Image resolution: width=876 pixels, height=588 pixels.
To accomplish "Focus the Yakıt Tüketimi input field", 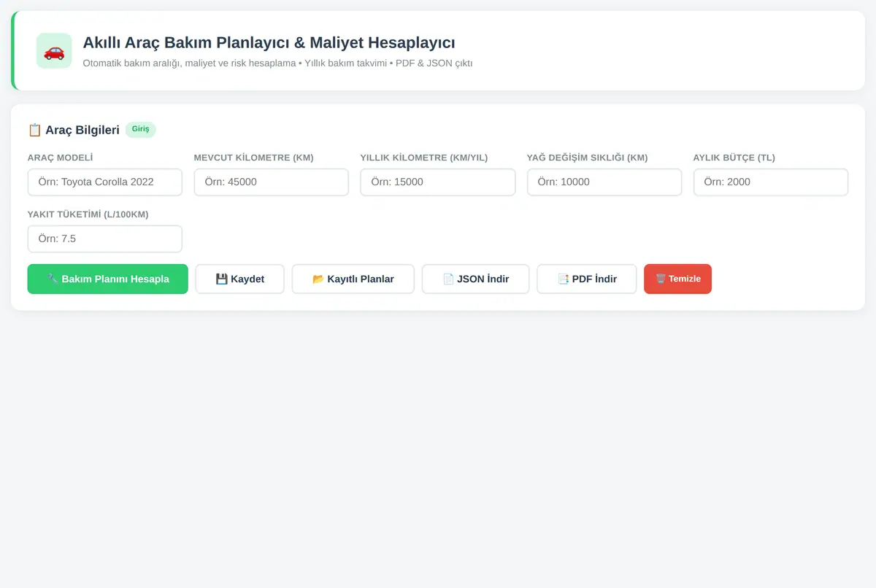I will point(105,239).
